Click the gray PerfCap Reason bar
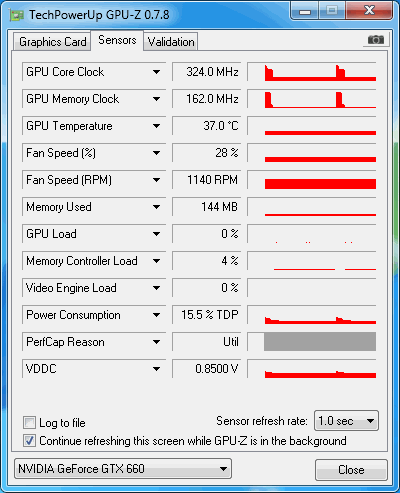400x493 pixels. click(320, 341)
